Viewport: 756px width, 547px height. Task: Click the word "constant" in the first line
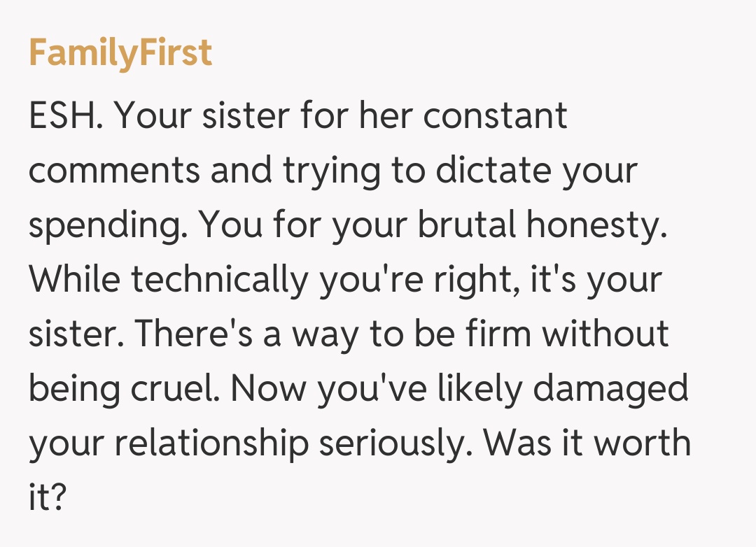coord(495,115)
